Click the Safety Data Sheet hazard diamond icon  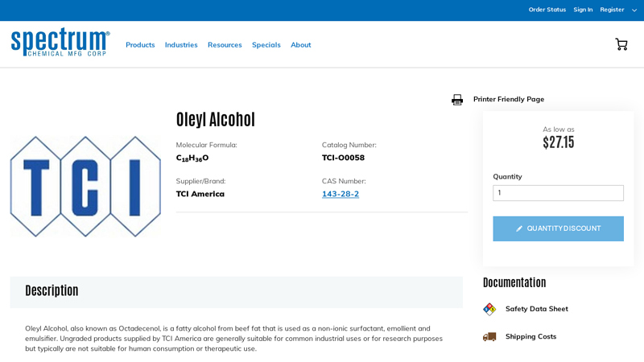(489, 309)
